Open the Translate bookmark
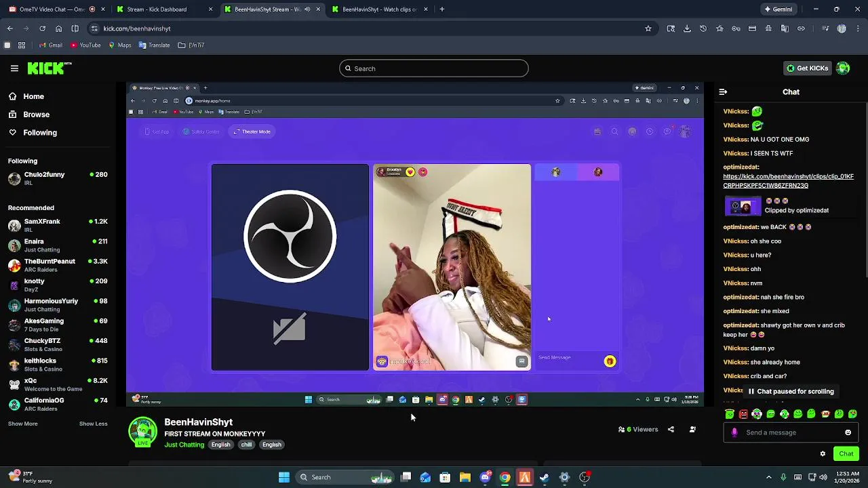 tap(155, 45)
